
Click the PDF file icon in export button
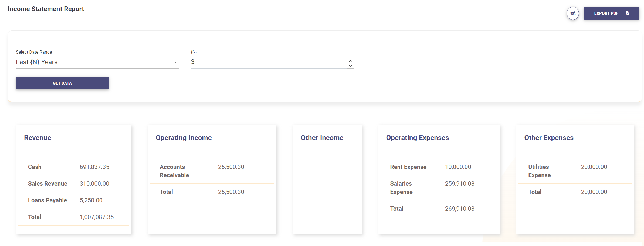pos(627,13)
